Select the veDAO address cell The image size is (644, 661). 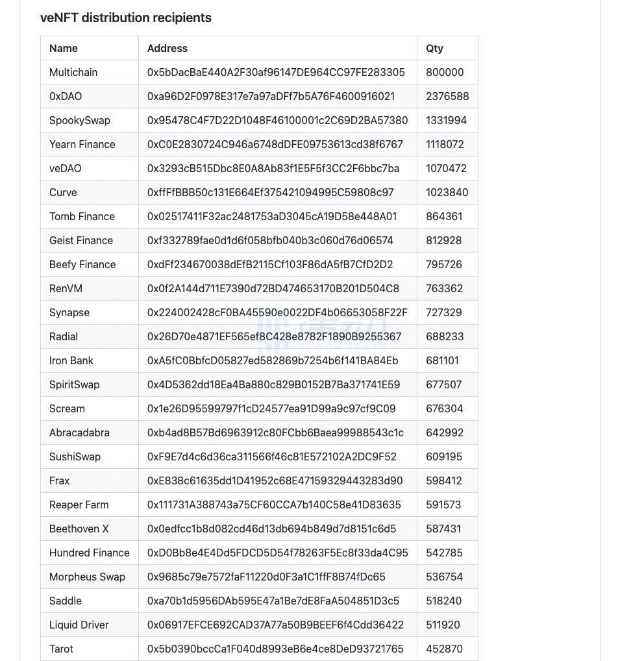point(273,168)
